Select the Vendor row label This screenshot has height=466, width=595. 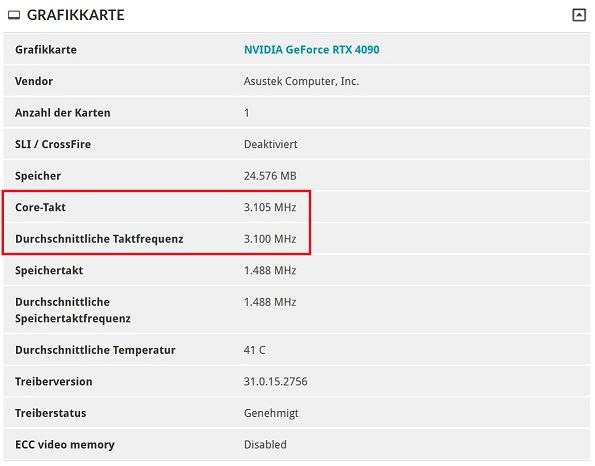pyautogui.click(x=34, y=81)
